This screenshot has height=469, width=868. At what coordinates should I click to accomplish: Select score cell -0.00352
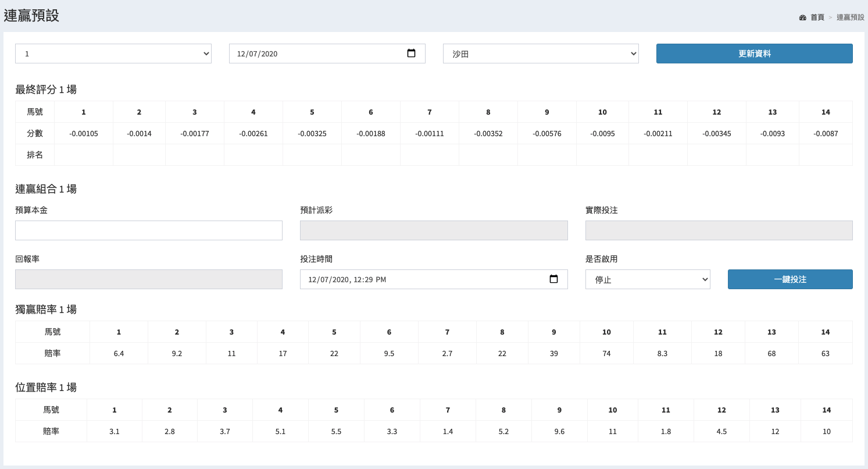point(488,133)
